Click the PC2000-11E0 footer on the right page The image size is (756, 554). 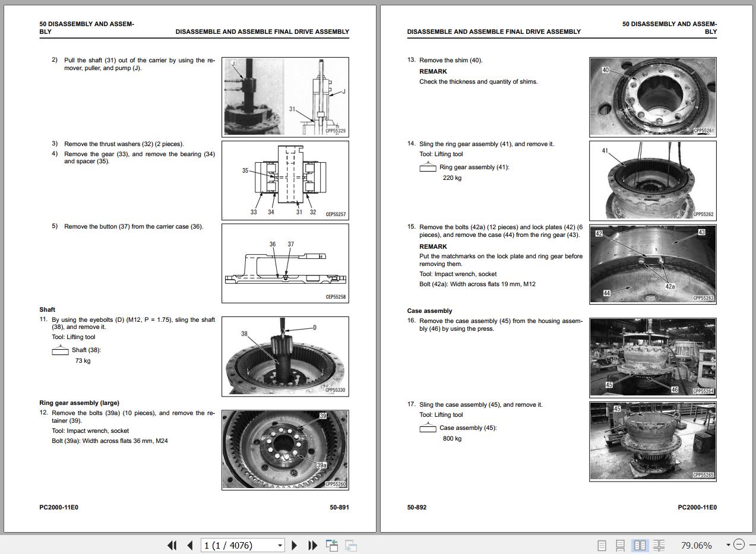(x=697, y=507)
